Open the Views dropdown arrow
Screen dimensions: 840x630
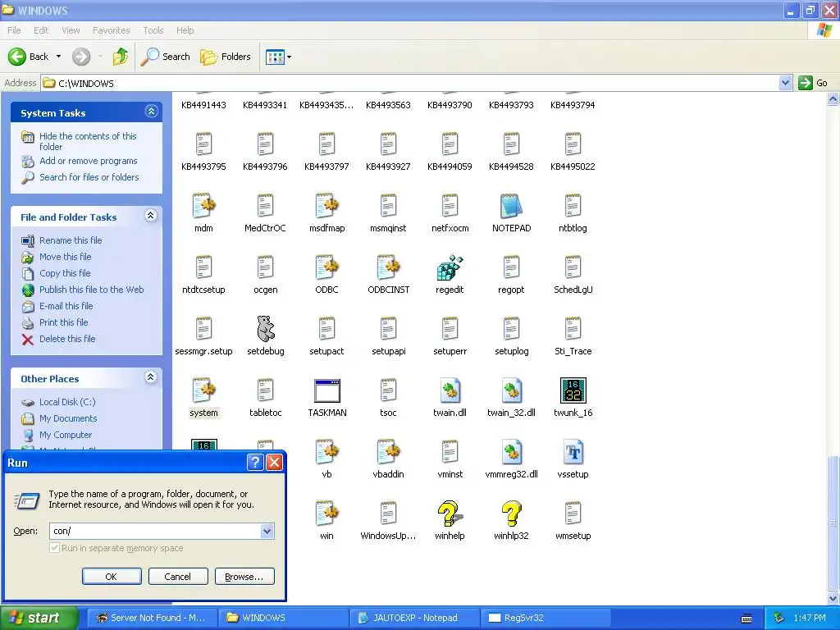click(290, 57)
